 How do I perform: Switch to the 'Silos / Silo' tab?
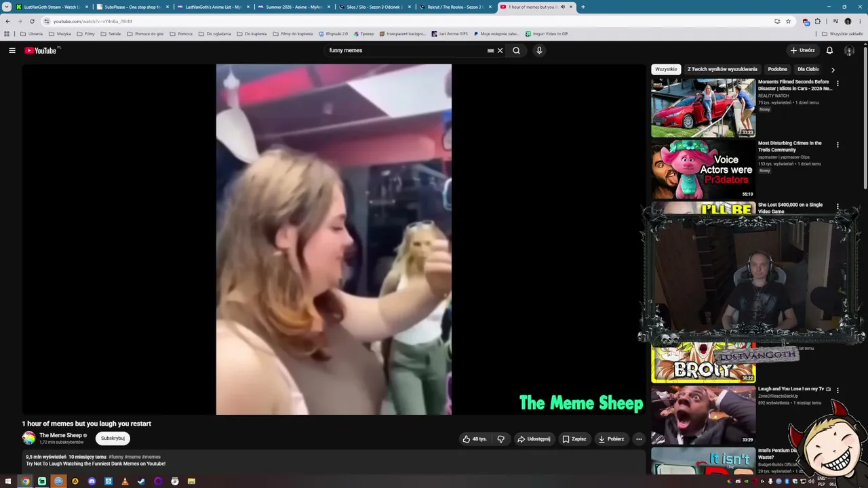coord(374,7)
